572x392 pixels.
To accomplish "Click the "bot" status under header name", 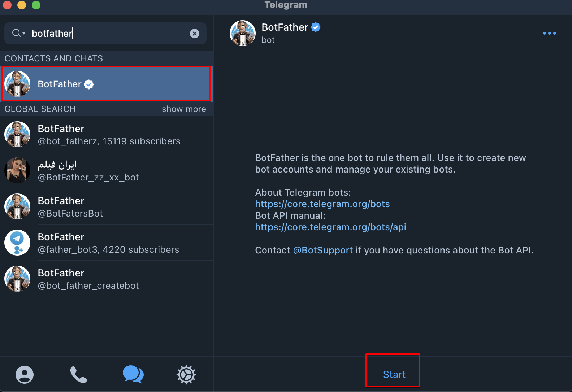I will (x=268, y=40).
